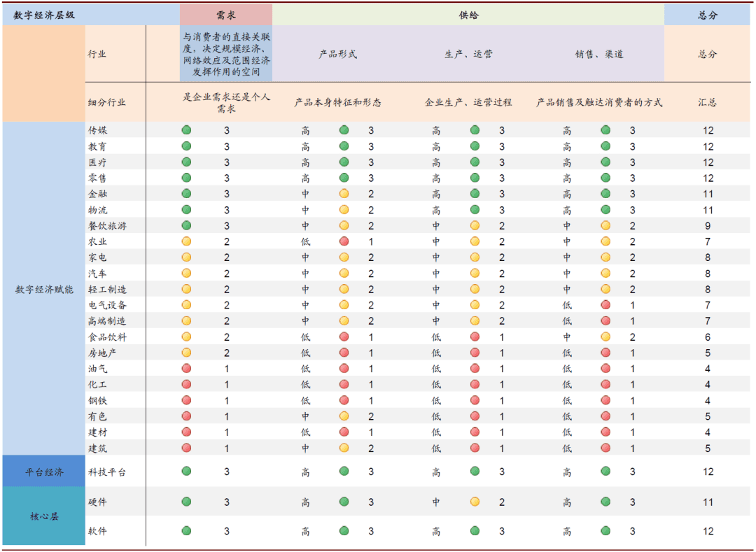Click the 核心层 category block
This screenshot has width=756, height=552.
click(44, 516)
